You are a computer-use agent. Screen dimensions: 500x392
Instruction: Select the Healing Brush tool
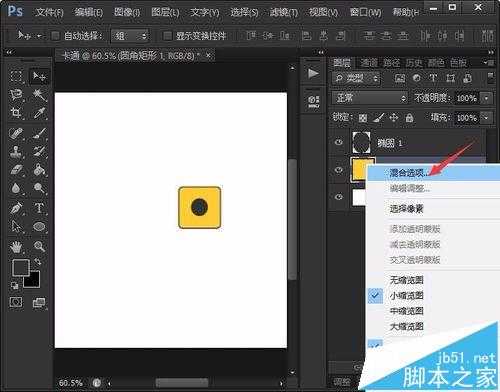[16, 133]
